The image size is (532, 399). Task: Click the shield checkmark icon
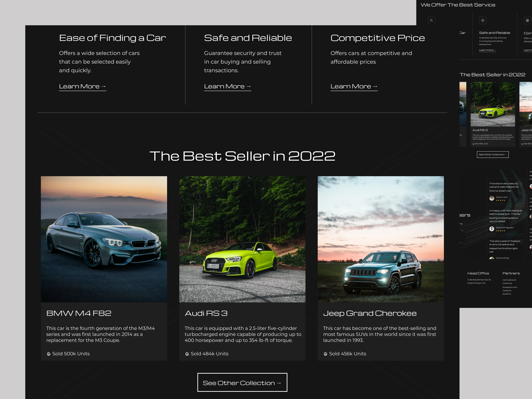[x=483, y=20]
